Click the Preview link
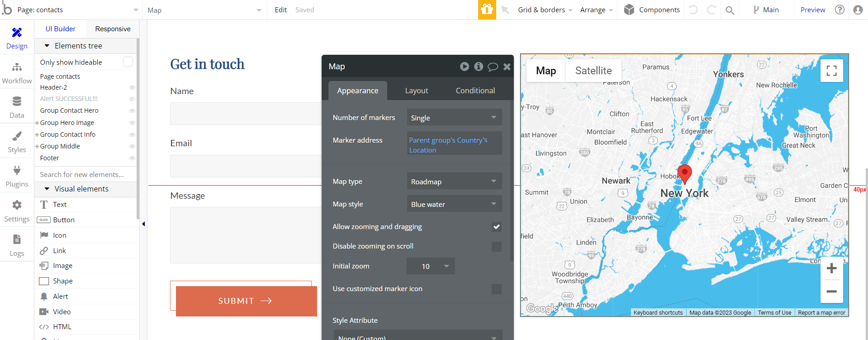Viewport: 868px width, 340px height. 812,10
